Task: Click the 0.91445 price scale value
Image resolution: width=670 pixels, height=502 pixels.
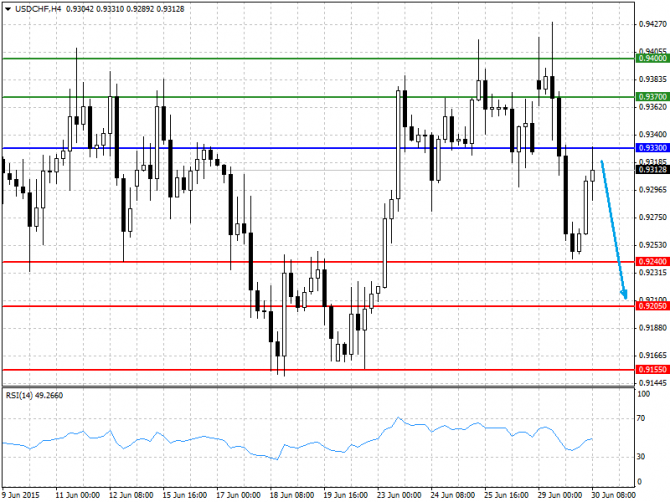Action: pyautogui.click(x=652, y=383)
